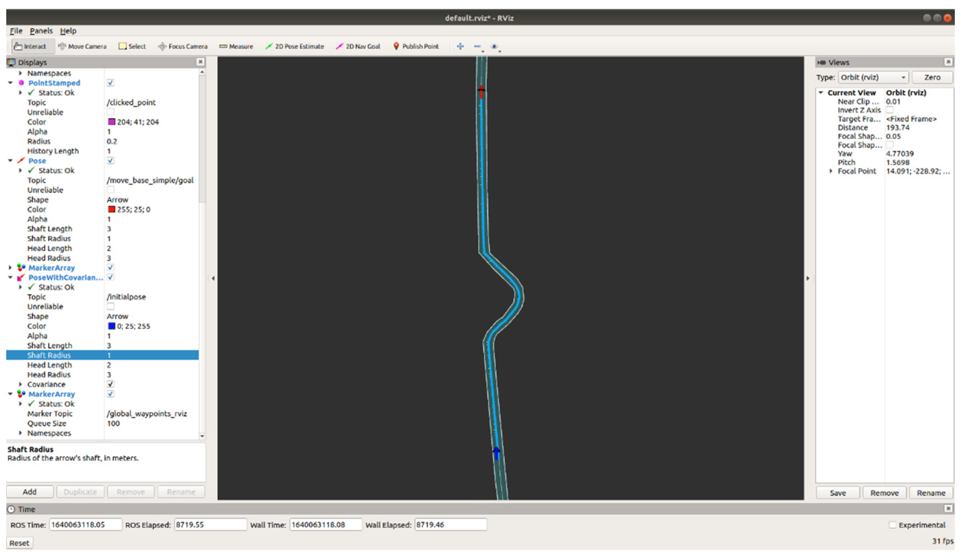961x560 pixels.
Task: Open the Panels menu
Action: [41, 31]
